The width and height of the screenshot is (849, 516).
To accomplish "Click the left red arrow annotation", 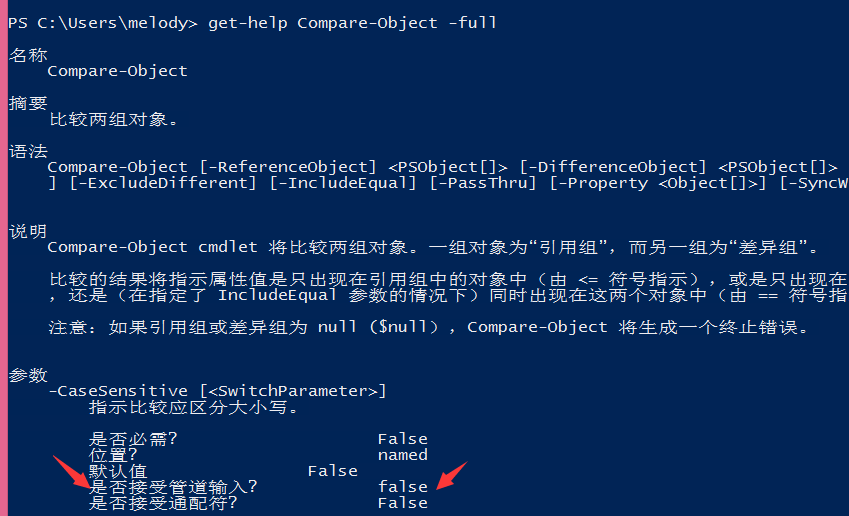I will 72,472.
